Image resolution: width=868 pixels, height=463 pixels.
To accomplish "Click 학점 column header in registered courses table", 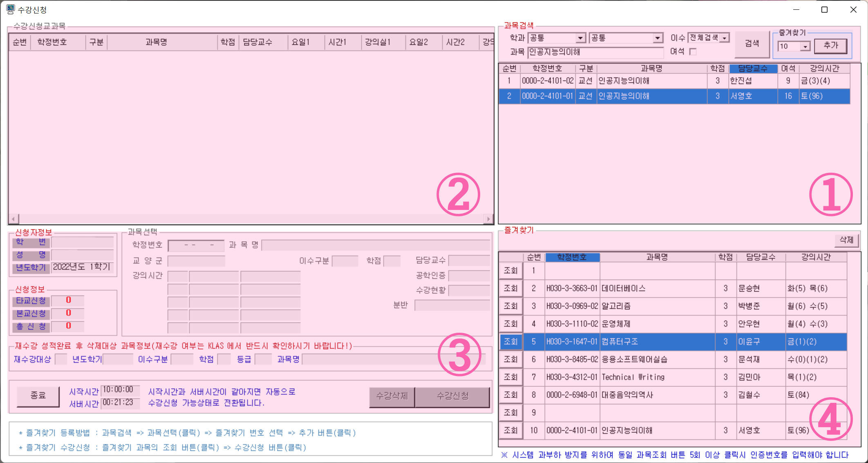I will pyautogui.click(x=228, y=42).
